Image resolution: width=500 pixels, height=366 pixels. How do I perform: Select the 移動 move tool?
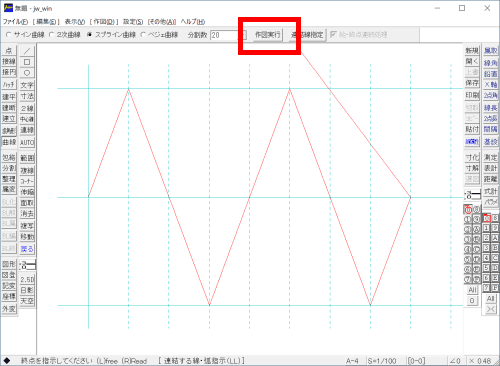pos(27,237)
